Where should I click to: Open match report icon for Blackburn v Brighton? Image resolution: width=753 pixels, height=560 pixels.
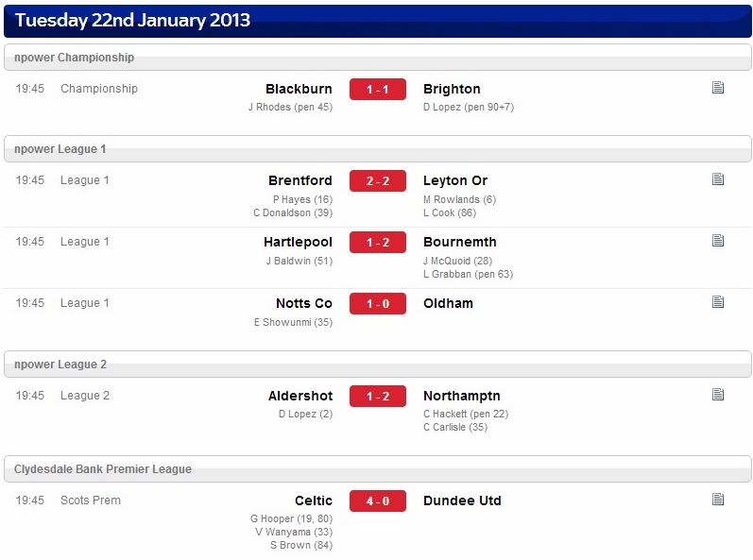718,87
